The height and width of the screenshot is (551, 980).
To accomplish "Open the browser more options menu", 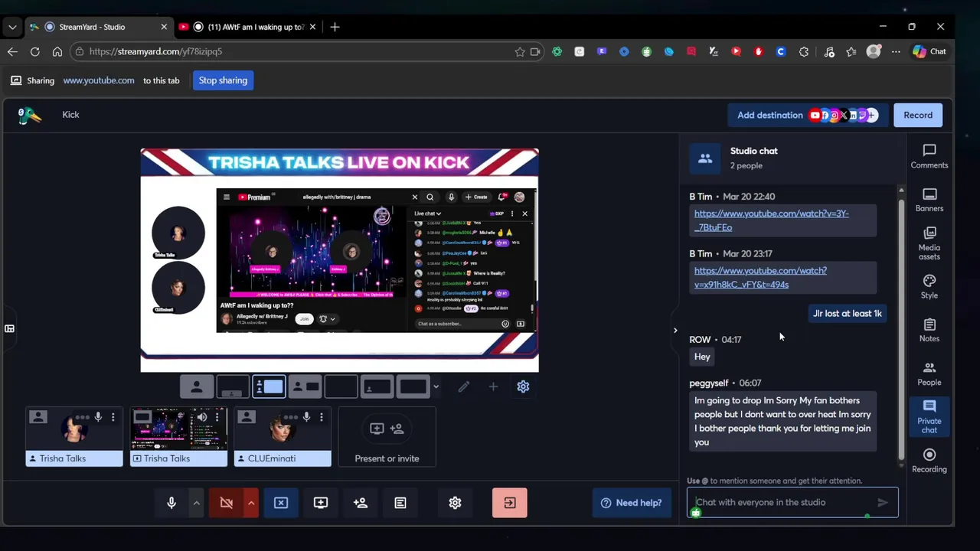I will pyautogui.click(x=896, y=51).
